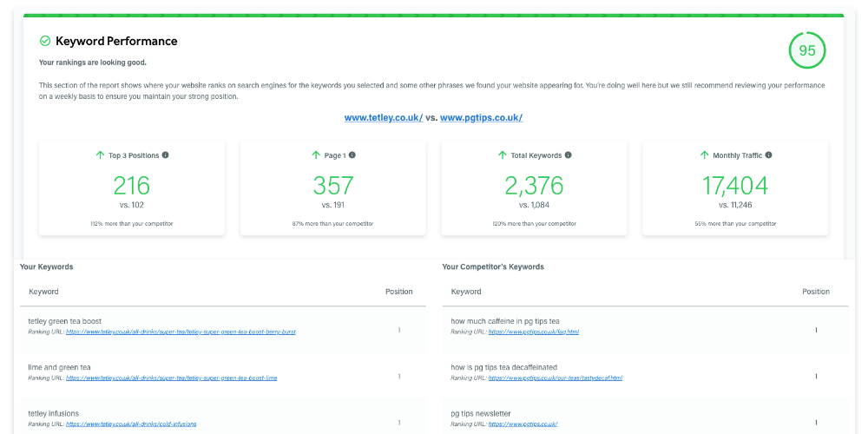
Task: Open info icon next to Total Keywords
Action: (568, 155)
